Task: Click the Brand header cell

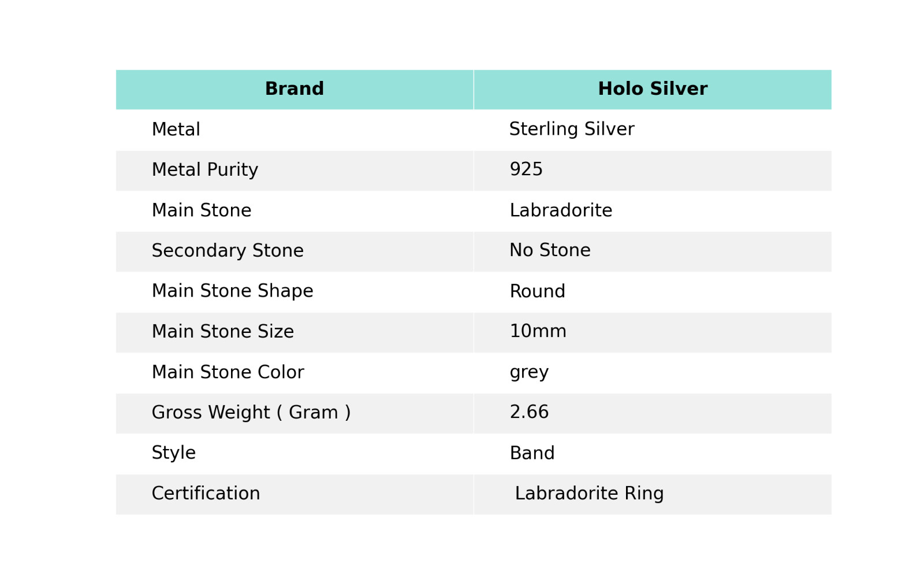Action: pos(295,89)
